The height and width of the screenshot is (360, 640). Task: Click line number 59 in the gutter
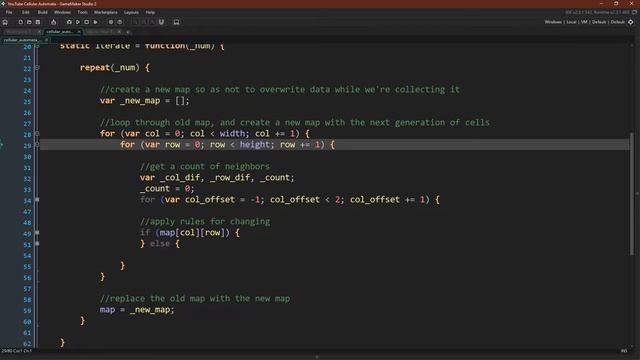[27, 311]
